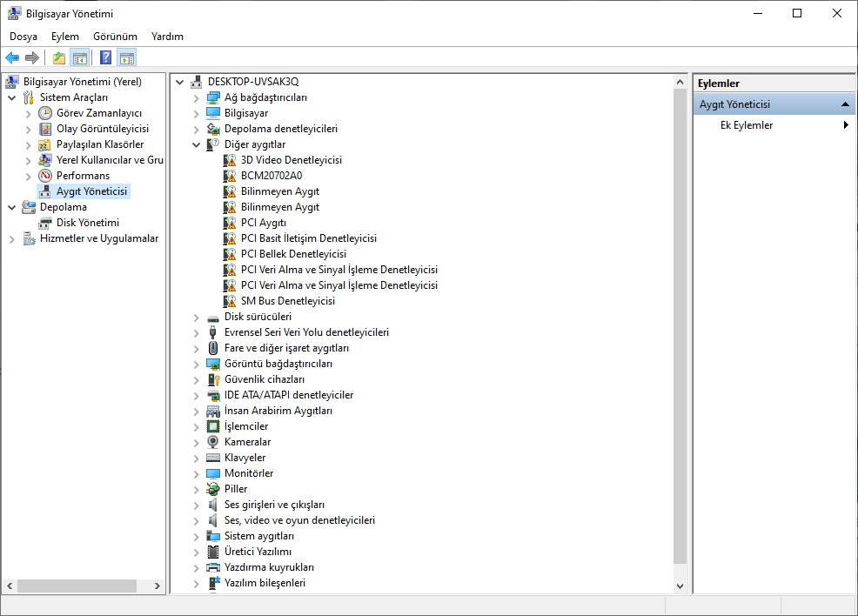Viewport: 858px width, 616px height.
Task: Click the Kameralar camera icon
Action: click(x=213, y=442)
